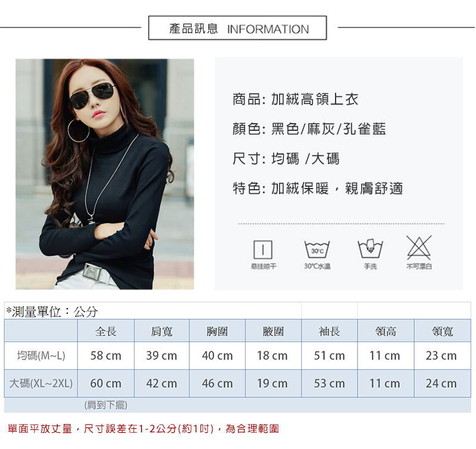This screenshot has width=476, height=449.
Task: Click the red measurement tolerance note
Action: [143, 429]
